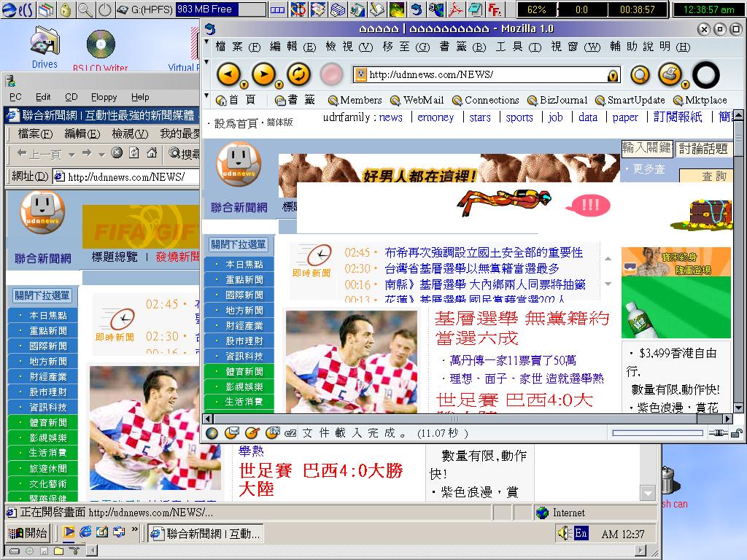Open the Internet Explorer Back button dropdown arrow
Viewport: 747px width, 560px height.
[71, 155]
